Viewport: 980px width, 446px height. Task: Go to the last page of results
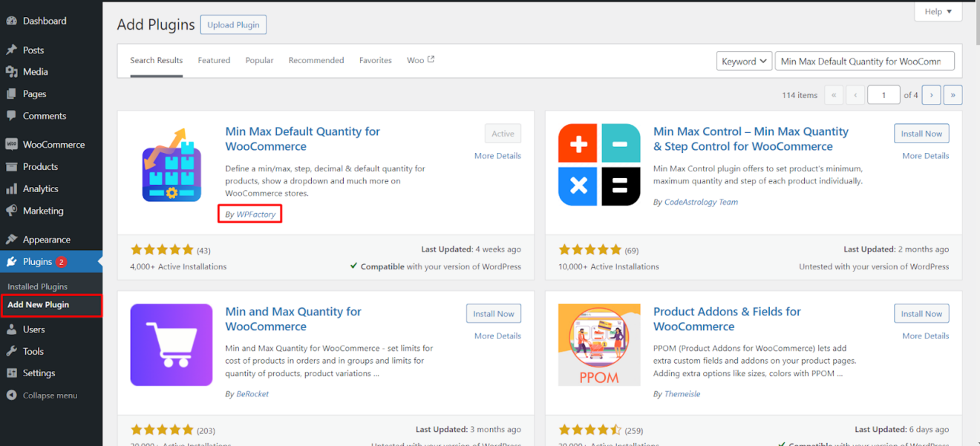[x=953, y=95]
